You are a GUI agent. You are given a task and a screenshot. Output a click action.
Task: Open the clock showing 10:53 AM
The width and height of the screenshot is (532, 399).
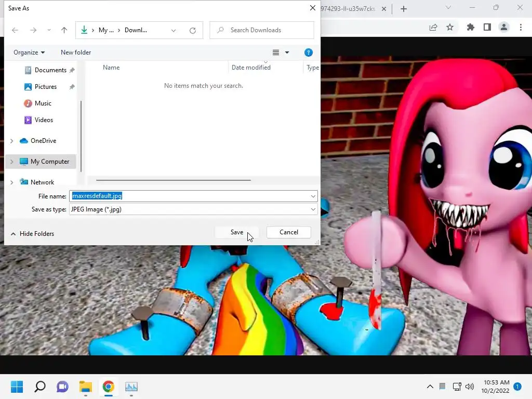tap(495, 387)
